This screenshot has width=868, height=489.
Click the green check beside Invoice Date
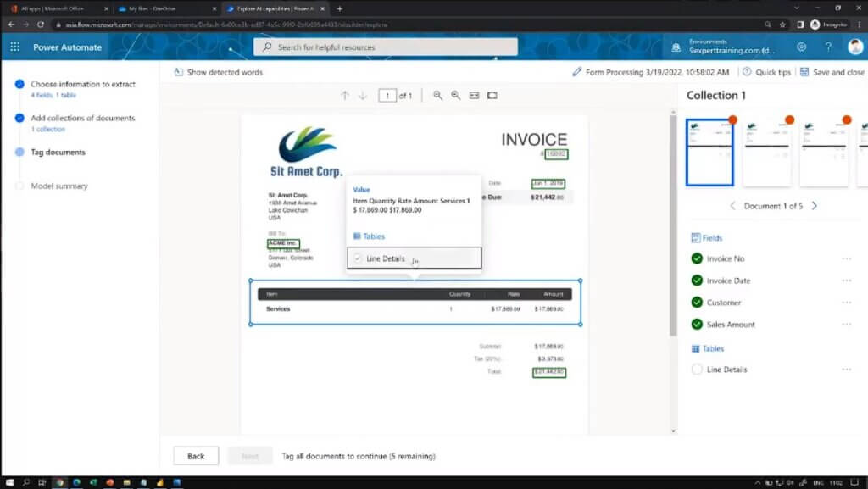tap(697, 281)
